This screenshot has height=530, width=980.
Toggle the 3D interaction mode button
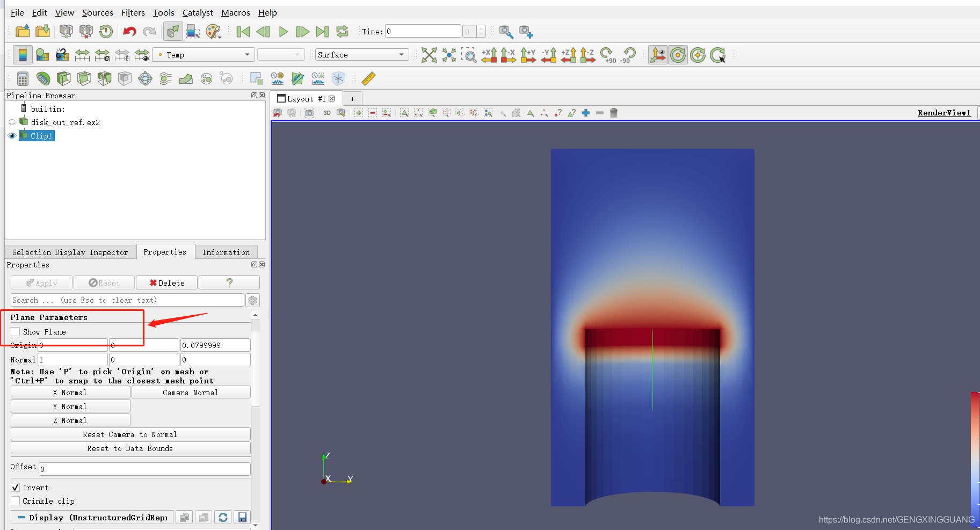(327, 113)
